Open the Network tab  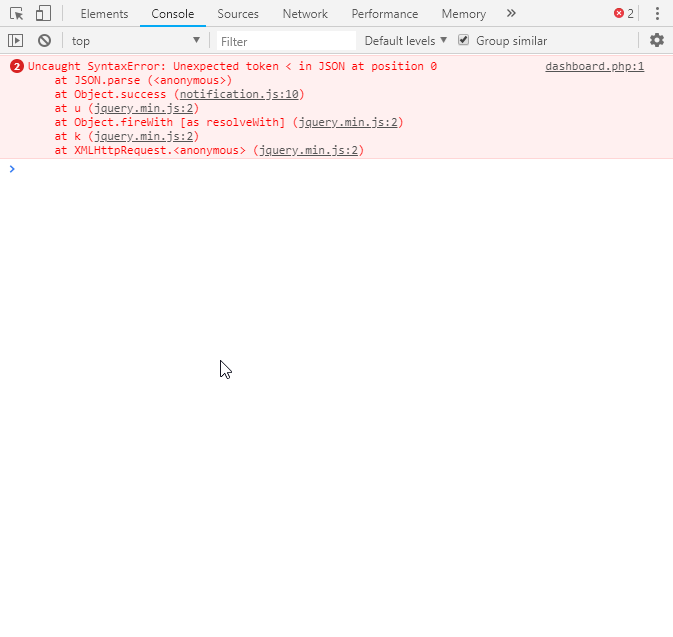(305, 14)
